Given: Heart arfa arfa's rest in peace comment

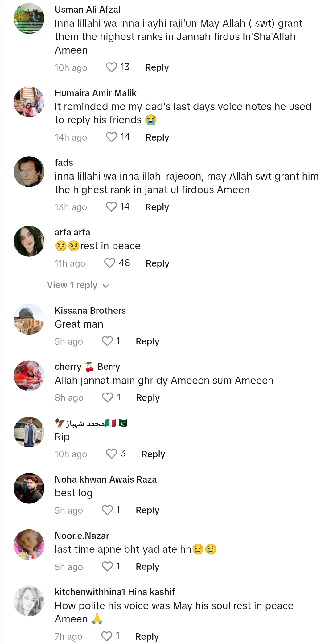Looking at the screenshot, I should point(109,263).
